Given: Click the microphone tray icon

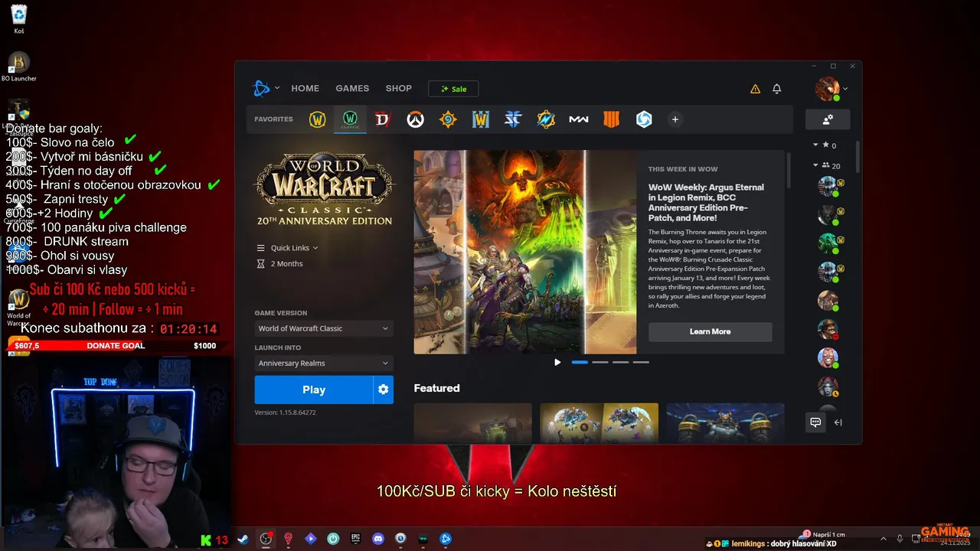Looking at the screenshot, I should (x=900, y=539).
